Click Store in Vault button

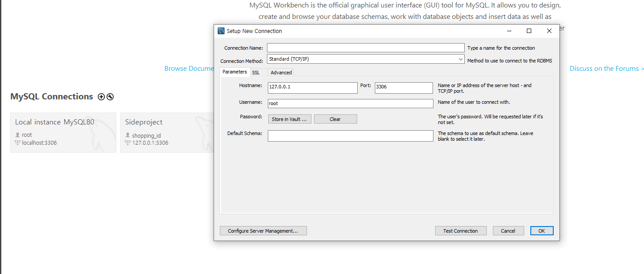pos(289,119)
